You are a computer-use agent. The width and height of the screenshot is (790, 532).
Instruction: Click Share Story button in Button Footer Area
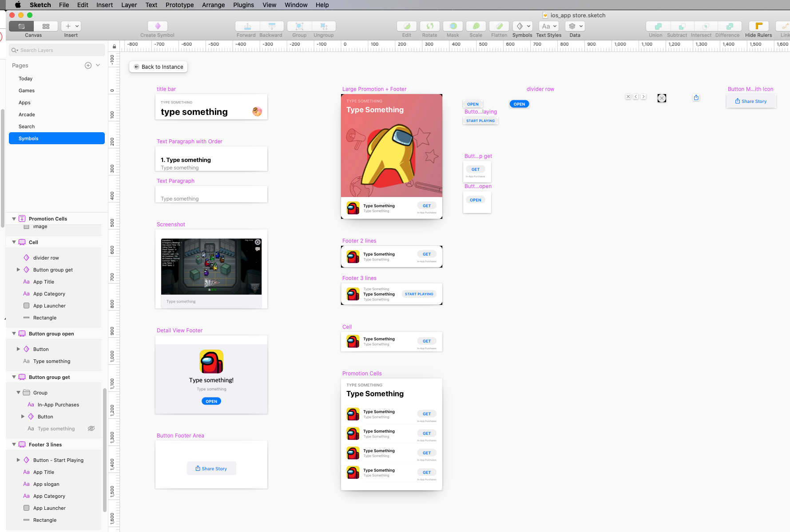click(211, 469)
